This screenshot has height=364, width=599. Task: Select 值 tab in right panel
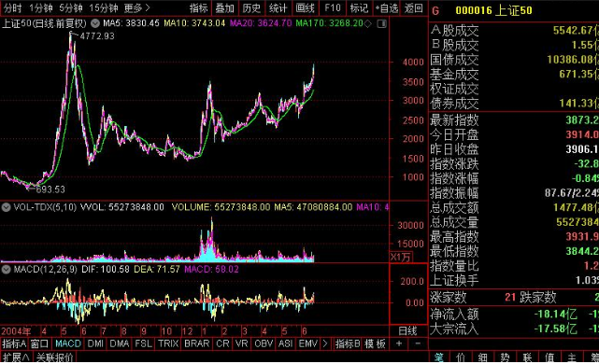click(x=549, y=357)
